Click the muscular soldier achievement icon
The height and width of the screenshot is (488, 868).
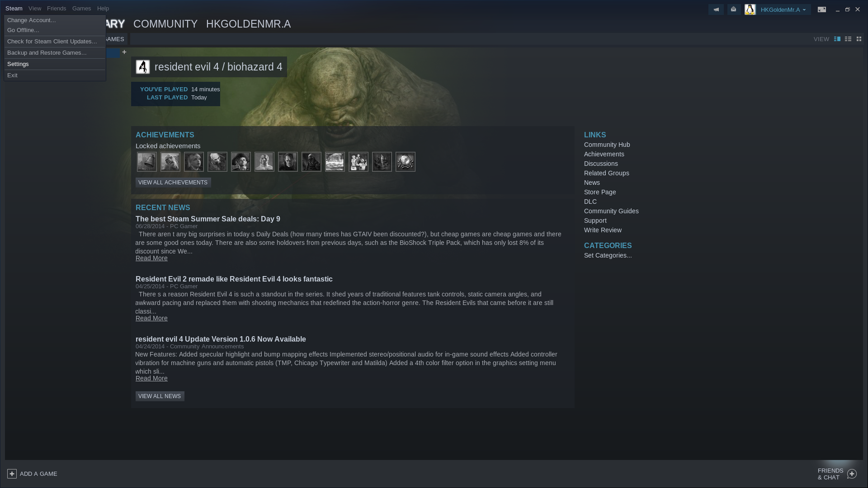point(264,162)
